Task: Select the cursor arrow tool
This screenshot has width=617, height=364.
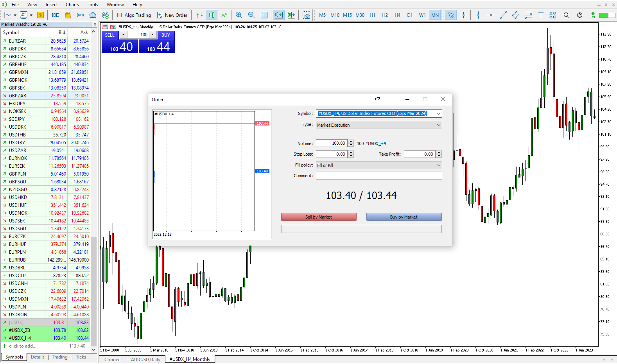Action: click(451, 15)
